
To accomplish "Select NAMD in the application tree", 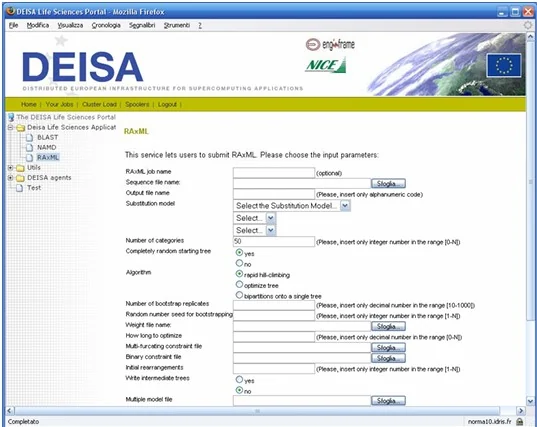I will [47, 148].
